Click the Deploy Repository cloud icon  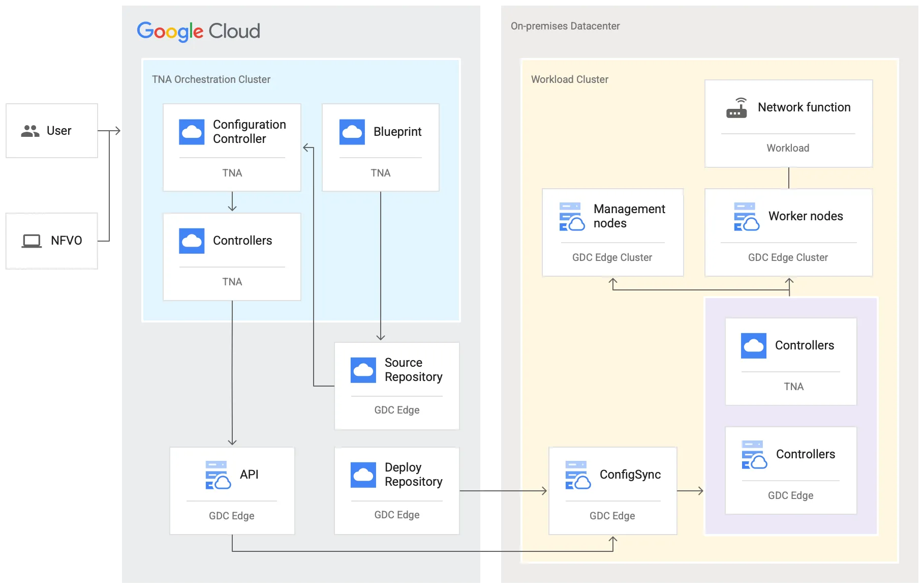click(363, 475)
